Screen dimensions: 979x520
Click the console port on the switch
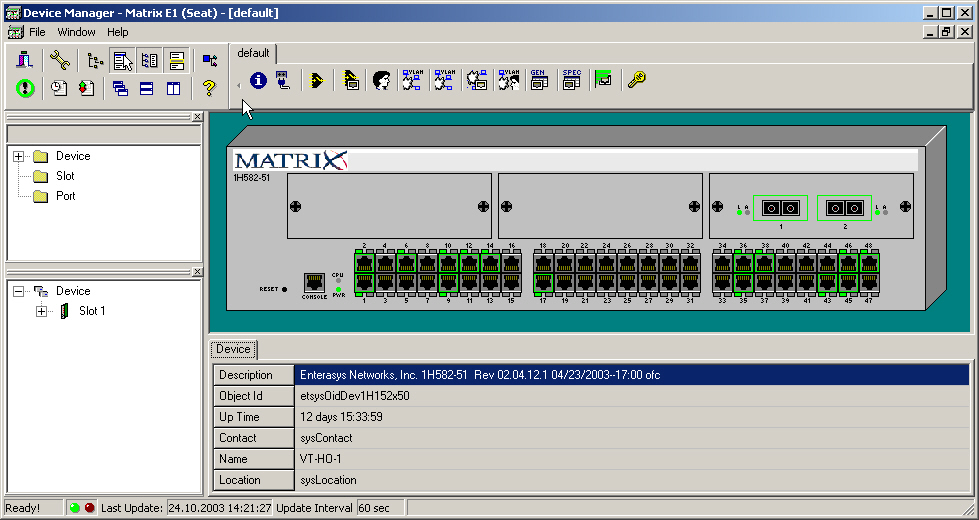coord(314,283)
